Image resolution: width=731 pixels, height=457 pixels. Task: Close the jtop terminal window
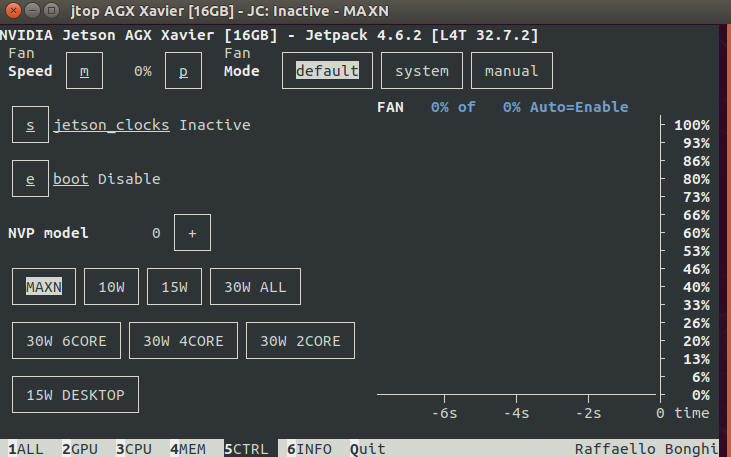pyautogui.click(x=14, y=10)
